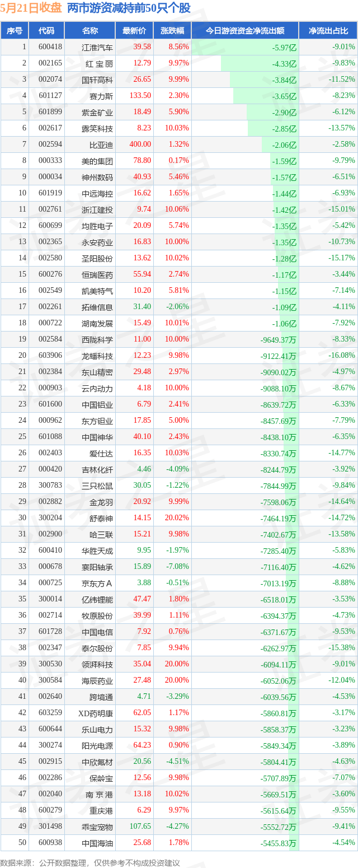Click the stock name 国轩高科
358x868 pixels.
(x=97, y=80)
